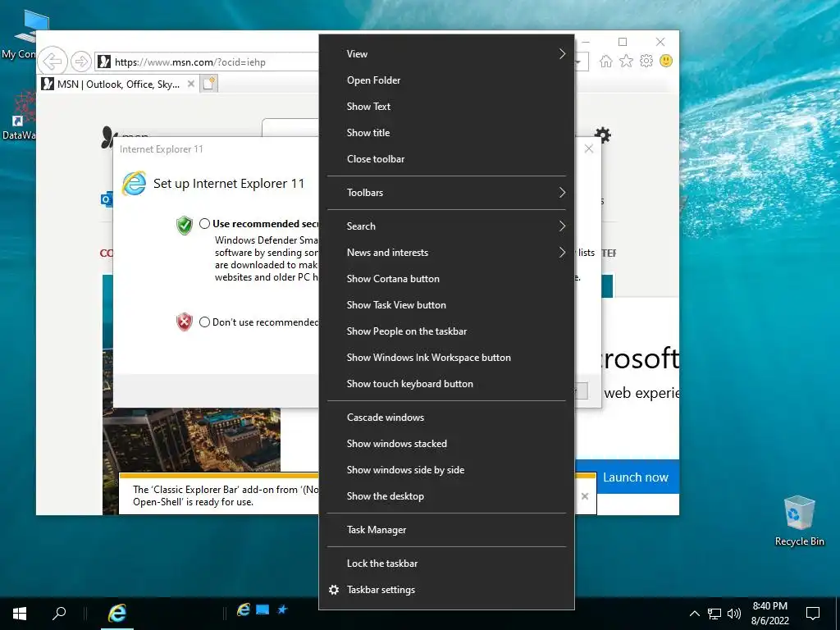Toggle Show touch keyboard button

point(446,384)
